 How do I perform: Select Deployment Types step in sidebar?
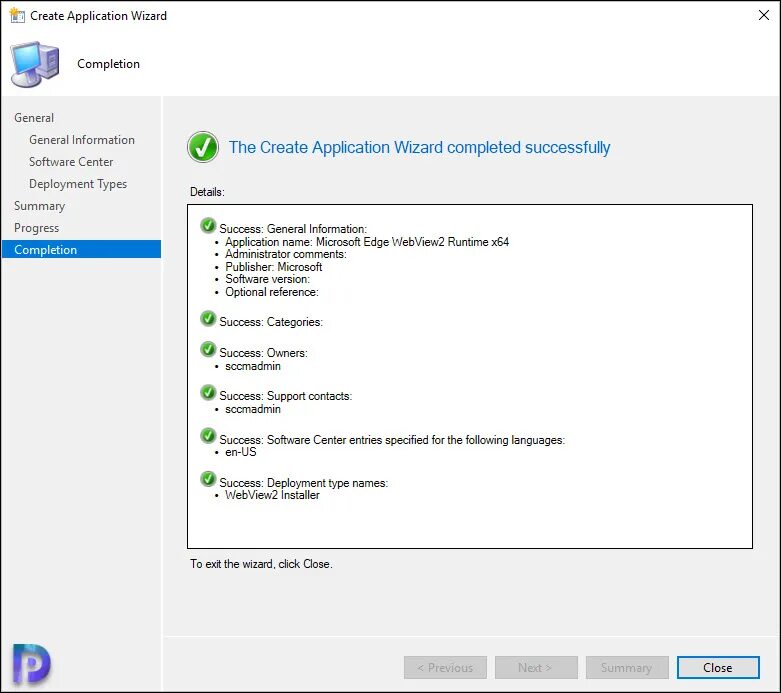78,184
